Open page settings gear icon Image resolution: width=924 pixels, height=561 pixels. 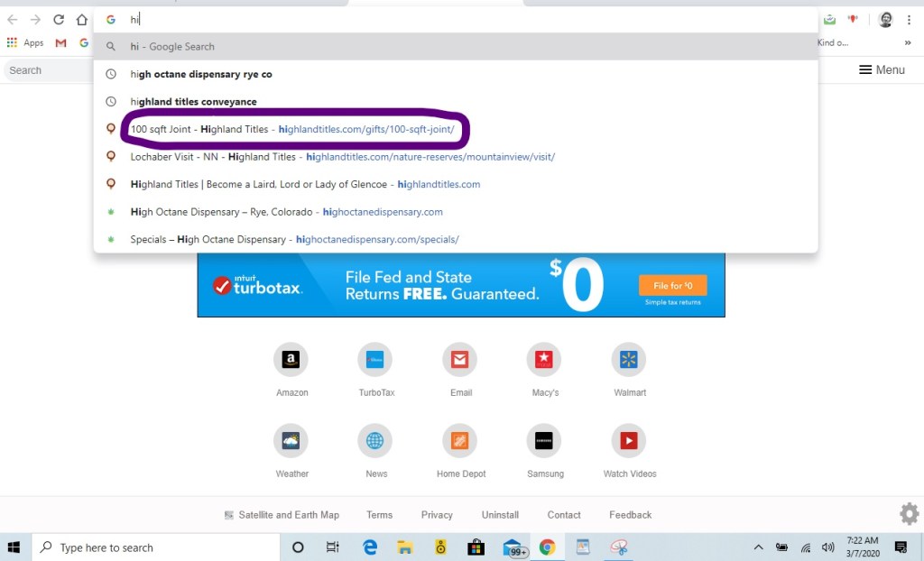click(x=909, y=514)
